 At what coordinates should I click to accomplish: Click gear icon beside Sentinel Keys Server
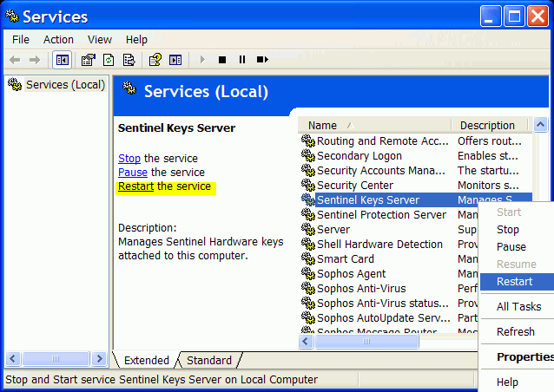pos(308,200)
